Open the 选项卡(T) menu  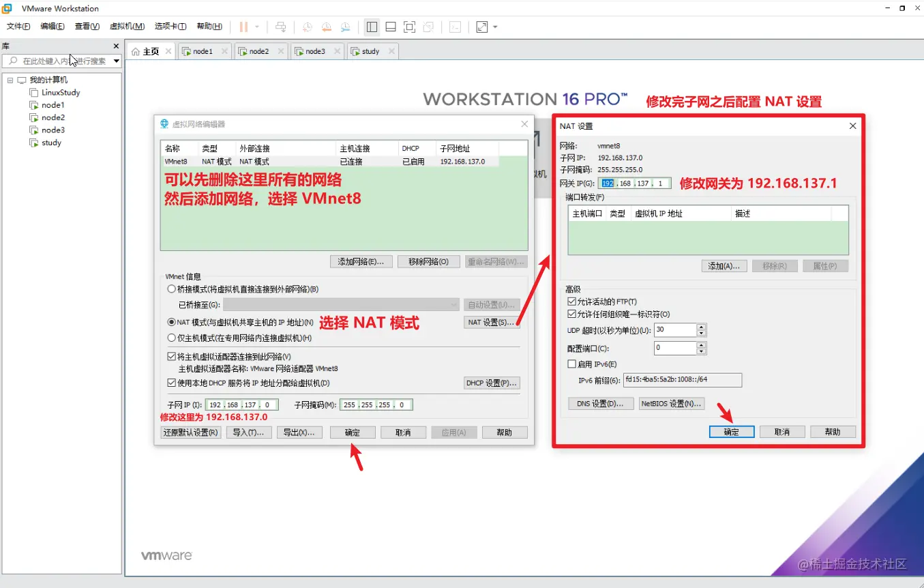170,27
